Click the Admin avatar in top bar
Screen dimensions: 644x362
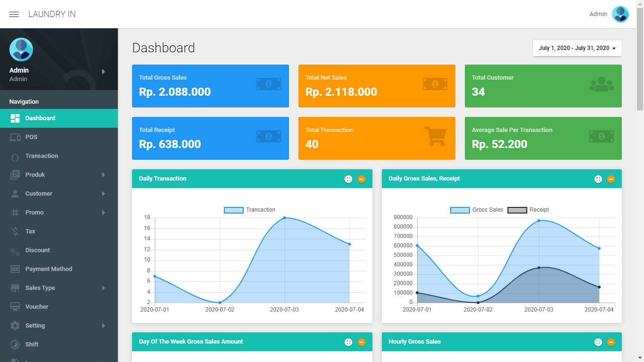[x=620, y=14]
